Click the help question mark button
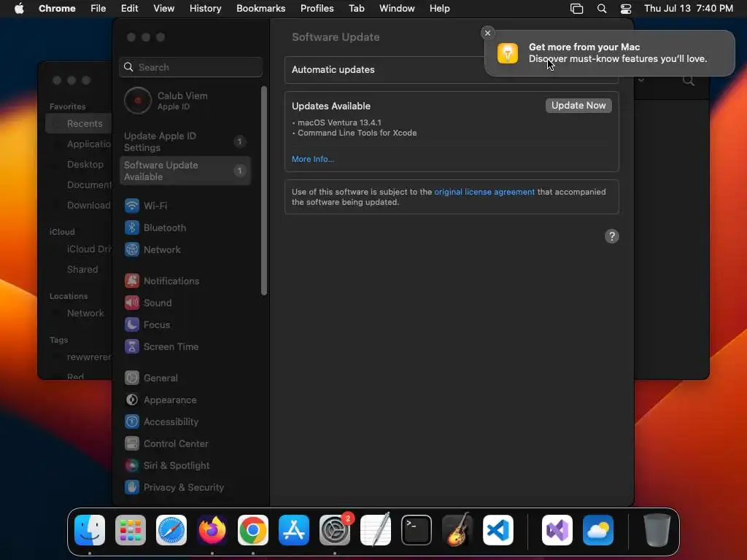This screenshot has width=747, height=560. pos(612,236)
